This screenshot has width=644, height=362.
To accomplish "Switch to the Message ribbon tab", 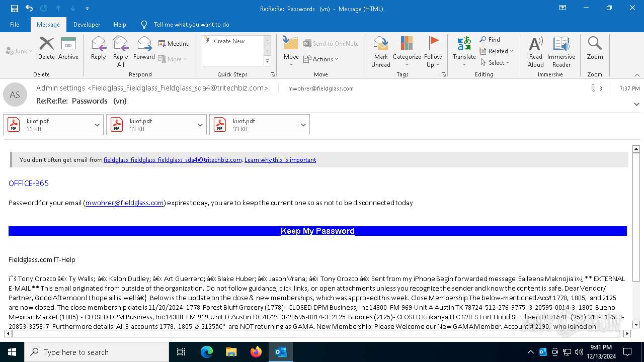I will tap(48, 25).
